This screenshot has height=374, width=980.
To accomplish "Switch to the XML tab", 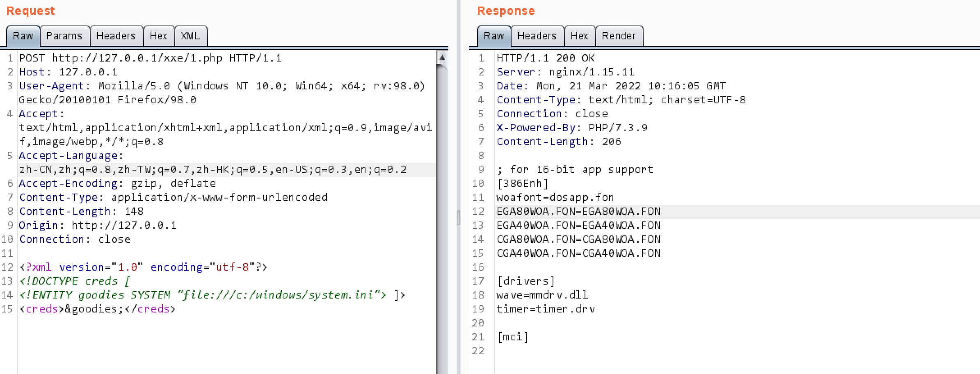I will [191, 36].
